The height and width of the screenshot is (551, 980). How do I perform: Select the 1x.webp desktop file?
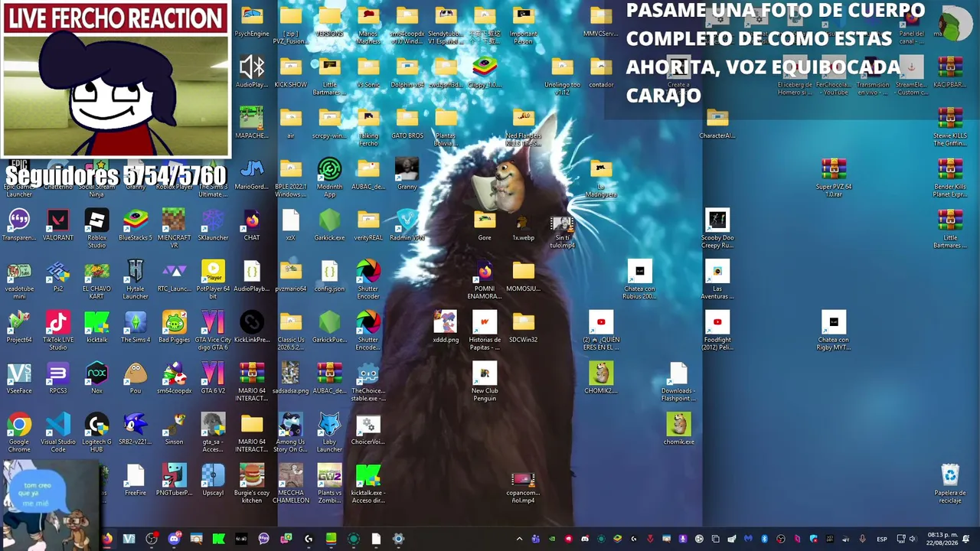pyautogui.click(x=523, y=225)
